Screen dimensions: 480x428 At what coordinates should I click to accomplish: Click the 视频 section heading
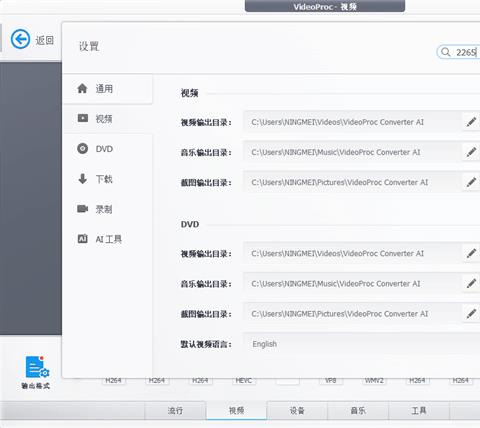(189, 93)
